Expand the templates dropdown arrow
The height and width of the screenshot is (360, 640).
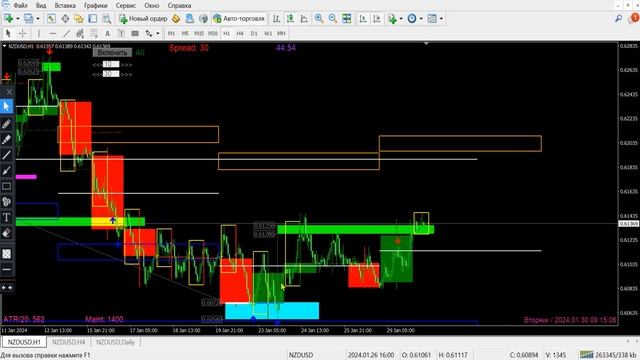[x=441, y=18]
